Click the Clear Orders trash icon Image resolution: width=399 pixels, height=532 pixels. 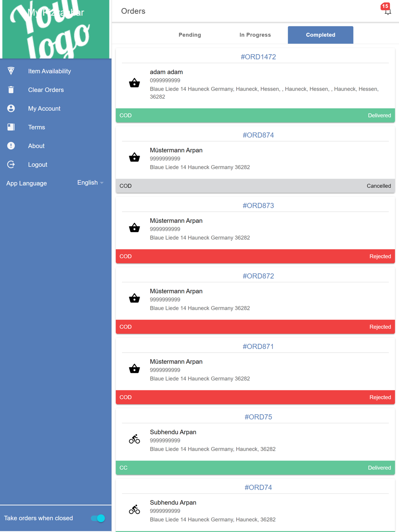11,90
